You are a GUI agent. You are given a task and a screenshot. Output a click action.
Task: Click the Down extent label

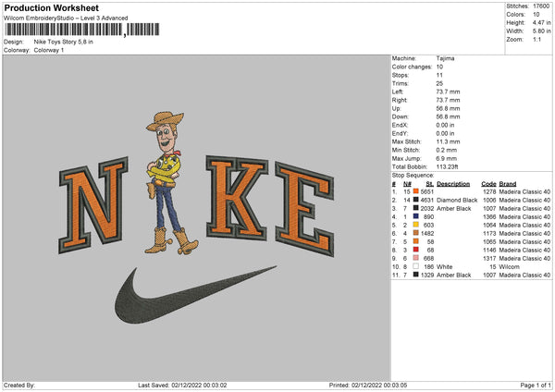tap(400, 116)
